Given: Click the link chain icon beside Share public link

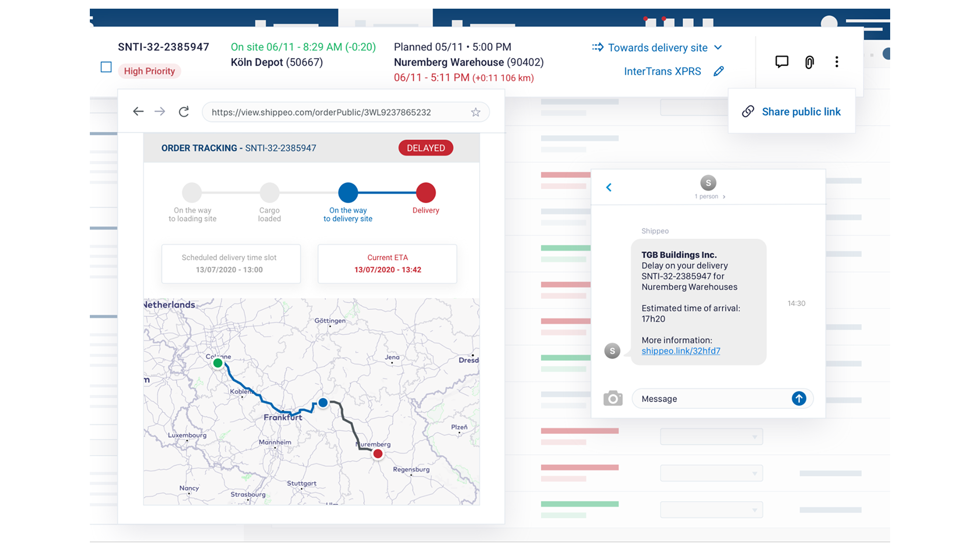Looking at the screenshot, I should 748,111.
